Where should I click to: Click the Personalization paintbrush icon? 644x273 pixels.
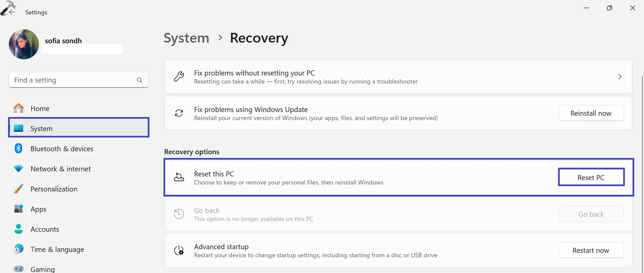pos(18,189)
